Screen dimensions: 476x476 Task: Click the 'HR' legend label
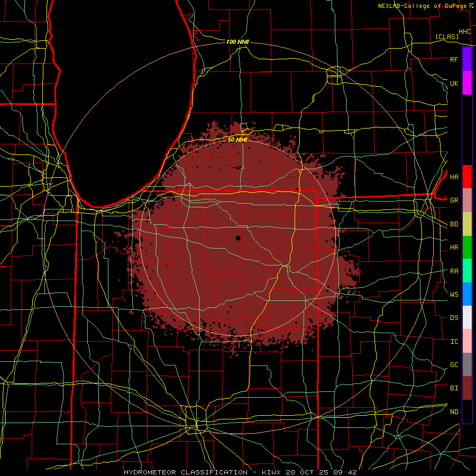tap(454, 248)
